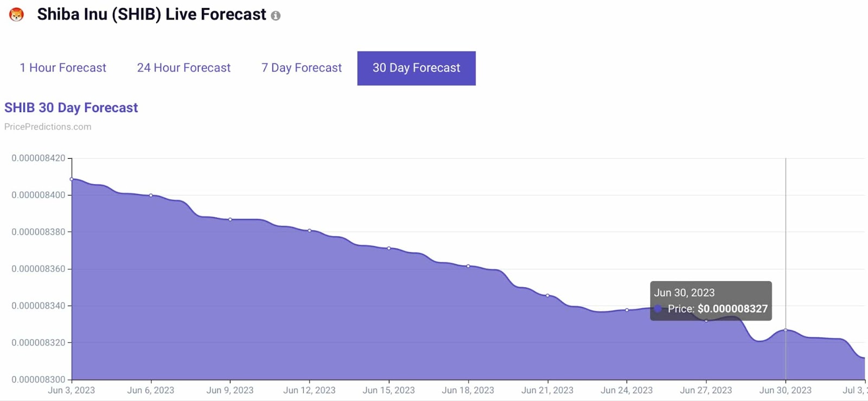Click the data point dot near Jun 6
868x401 pixels.
pos(151,195)
